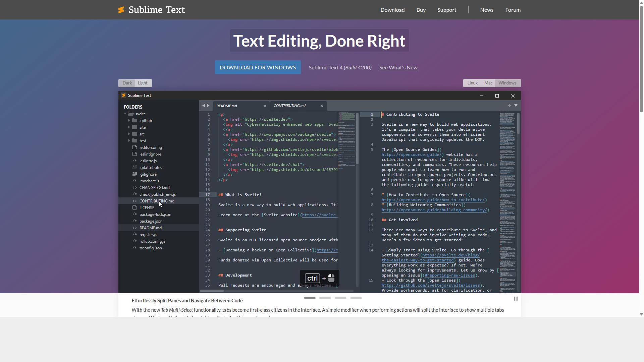Click the svelte folder icon
Viewport: 644px width, 362px height.
131,114
